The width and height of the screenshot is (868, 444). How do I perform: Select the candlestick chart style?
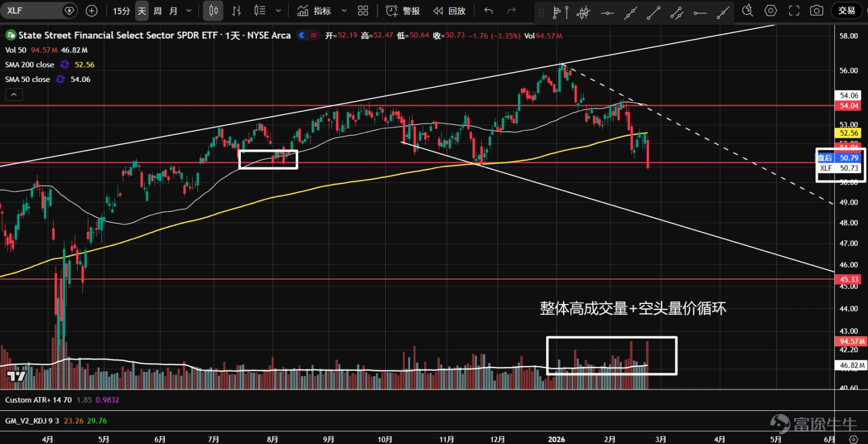[x=213, y=11]
